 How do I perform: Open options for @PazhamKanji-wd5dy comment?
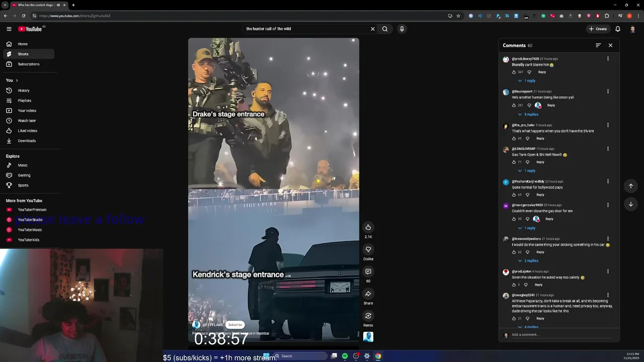[608, 182]
